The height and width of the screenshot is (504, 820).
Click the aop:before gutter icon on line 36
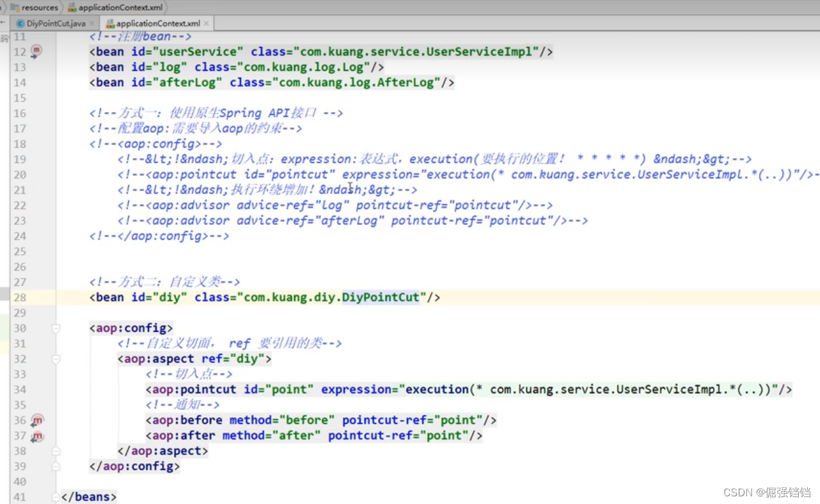[37, 420]
